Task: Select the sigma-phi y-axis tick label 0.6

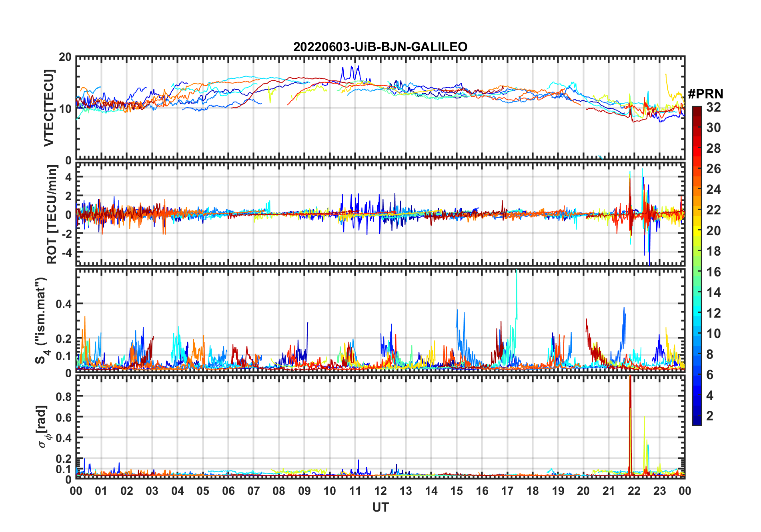Action: tap(64, 417)
